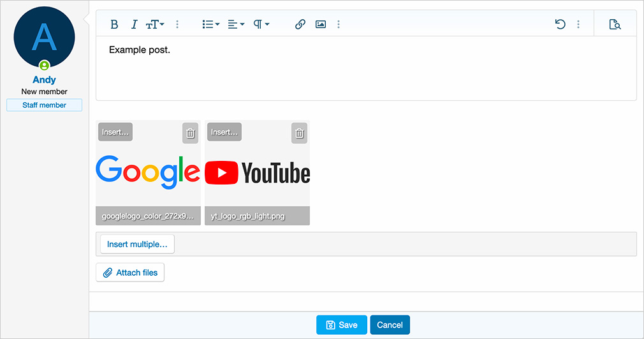Click the googlelogo_color filename label
This screenshot has width=644, height=339.
[x=148, y=216]
